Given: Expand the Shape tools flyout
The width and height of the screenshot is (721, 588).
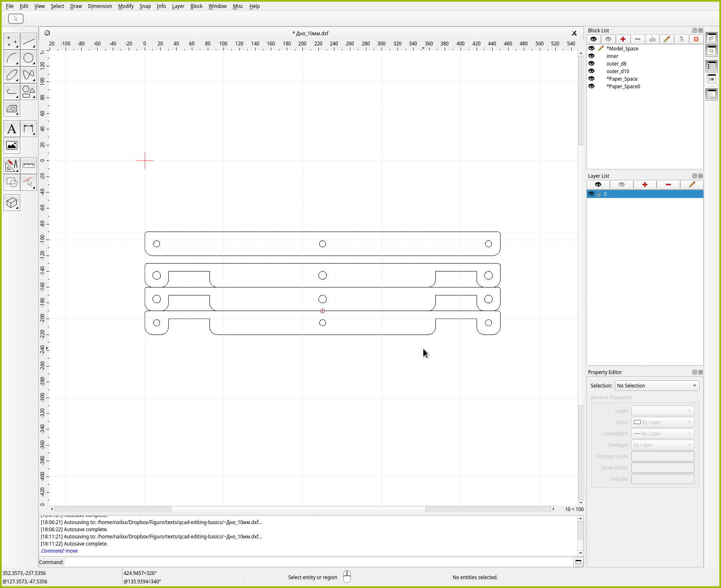Looking at the screenshot, I should pos(29,92).
